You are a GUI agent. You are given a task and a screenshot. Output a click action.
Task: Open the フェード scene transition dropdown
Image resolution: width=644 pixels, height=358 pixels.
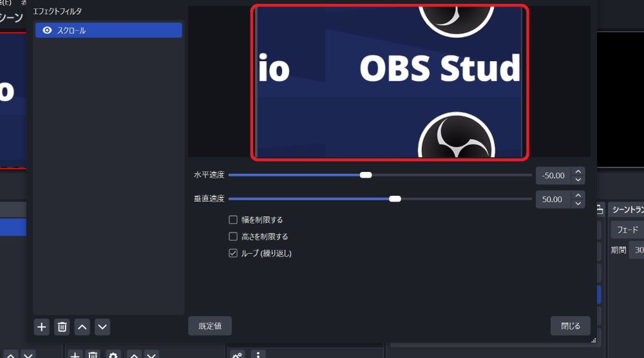coord(627,230)
